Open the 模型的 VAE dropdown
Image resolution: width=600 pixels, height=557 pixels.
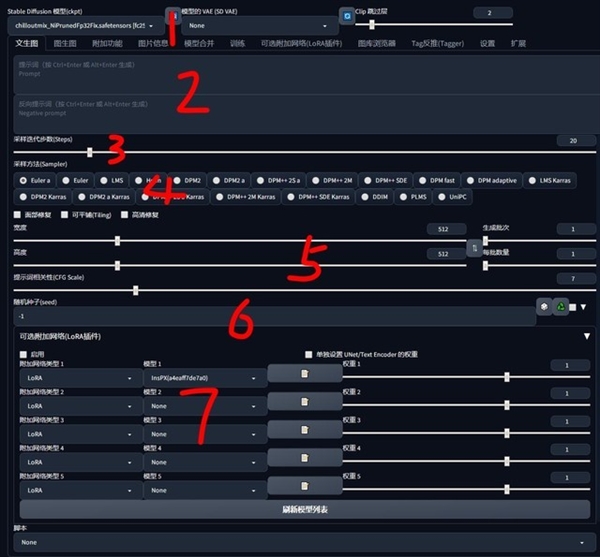coord(255,25)
